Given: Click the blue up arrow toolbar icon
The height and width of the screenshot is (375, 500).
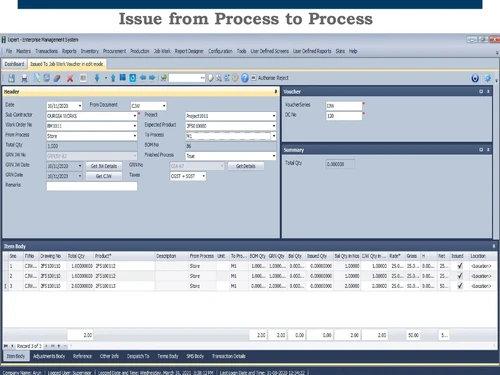Looking at the screenshot, I should (113, 78).
